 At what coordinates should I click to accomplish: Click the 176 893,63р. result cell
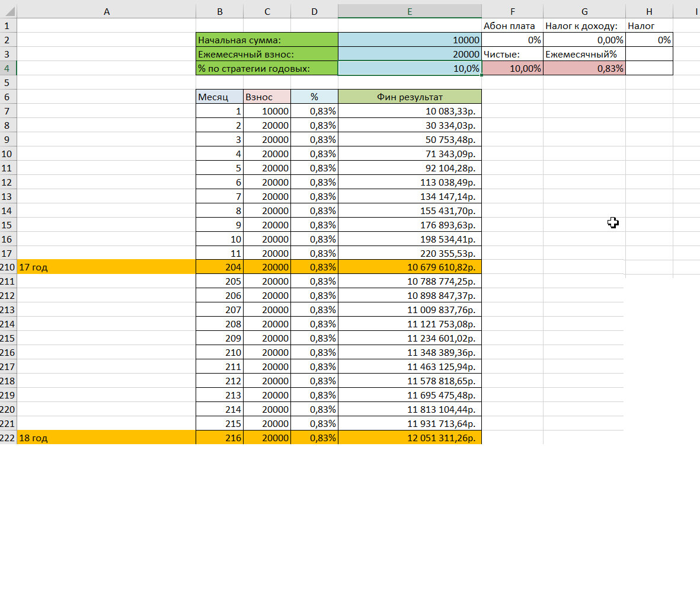(x=410, y=225)
